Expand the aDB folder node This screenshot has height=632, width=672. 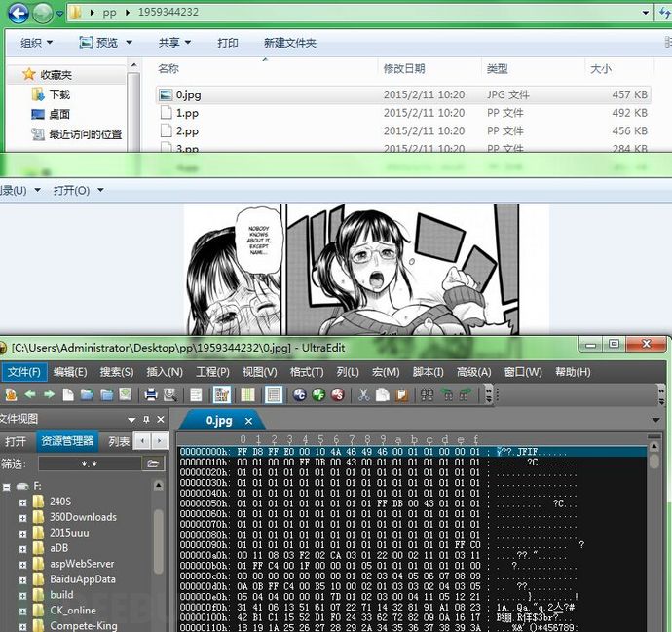(22, 549)
